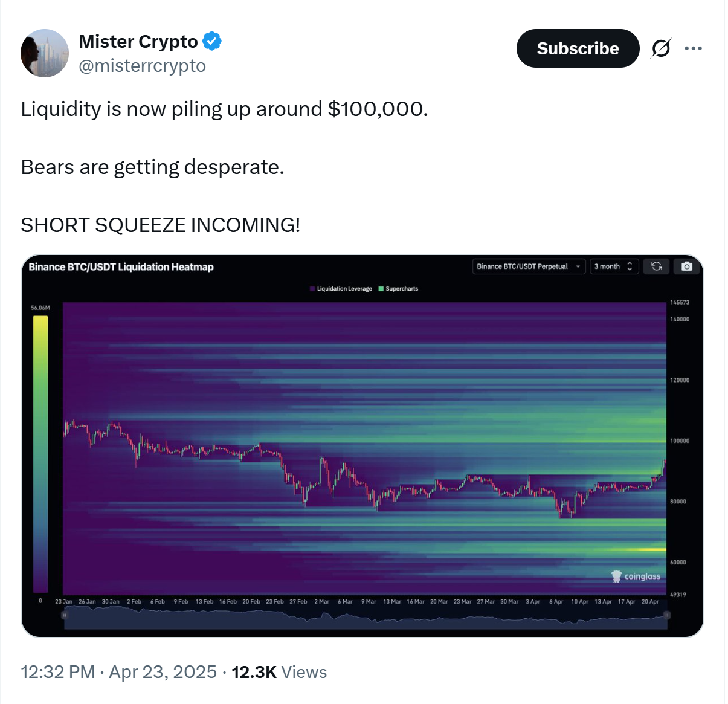Expand the 3 month timeframe selector
The width and height of the screenshot is (728, 704).
pyautogui.click(x=613, y=266)
